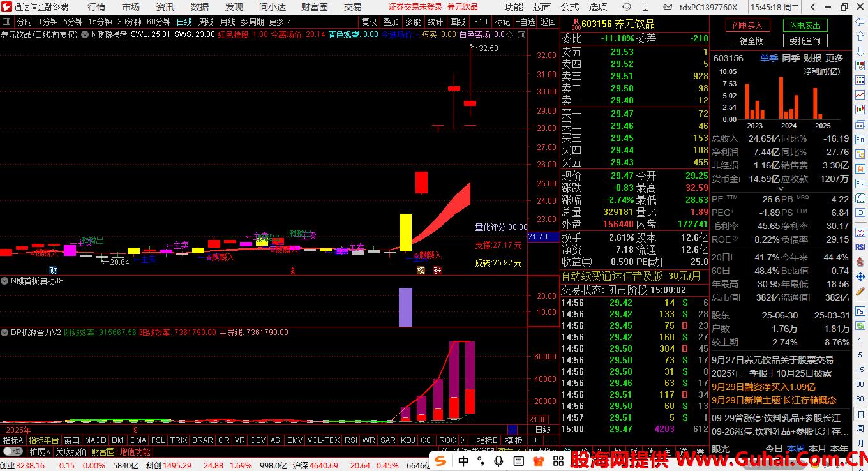Image resolution: width=868 pixels, height=471 pixels.
Task: Click the 闪电买入 button
Action: pyautogui.click(x=747, y=26)
